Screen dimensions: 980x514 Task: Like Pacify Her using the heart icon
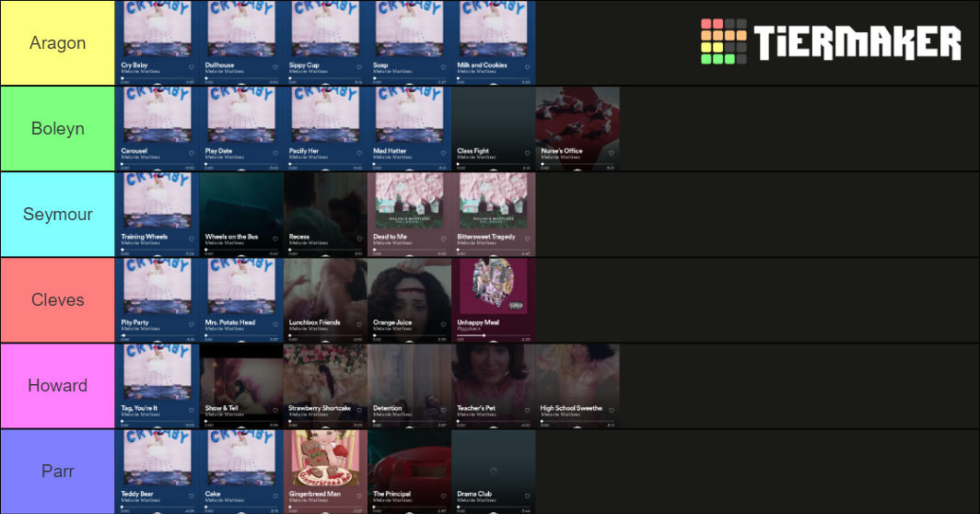(359, 153)
